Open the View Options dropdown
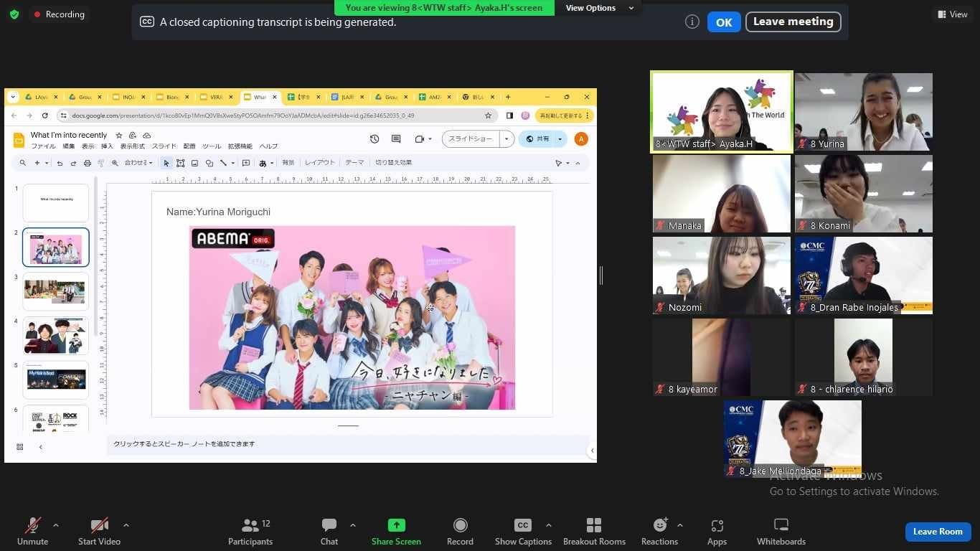Screen dimensions: 980x551 [600, 8]
